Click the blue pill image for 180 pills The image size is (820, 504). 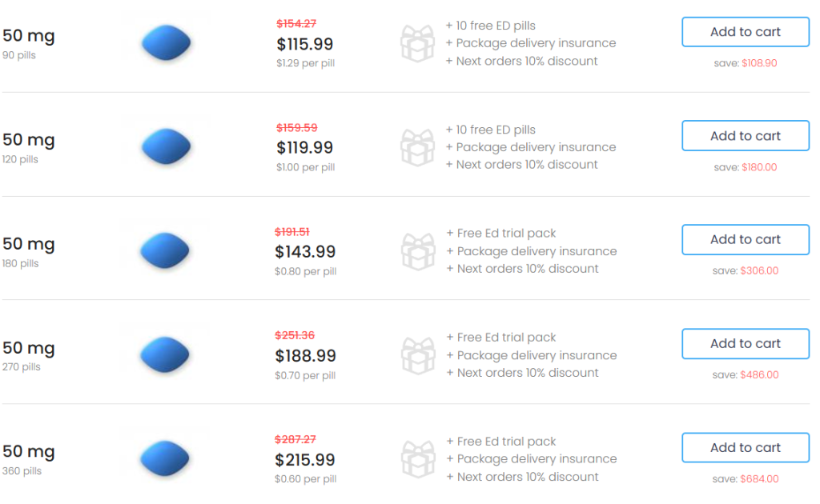167,250
